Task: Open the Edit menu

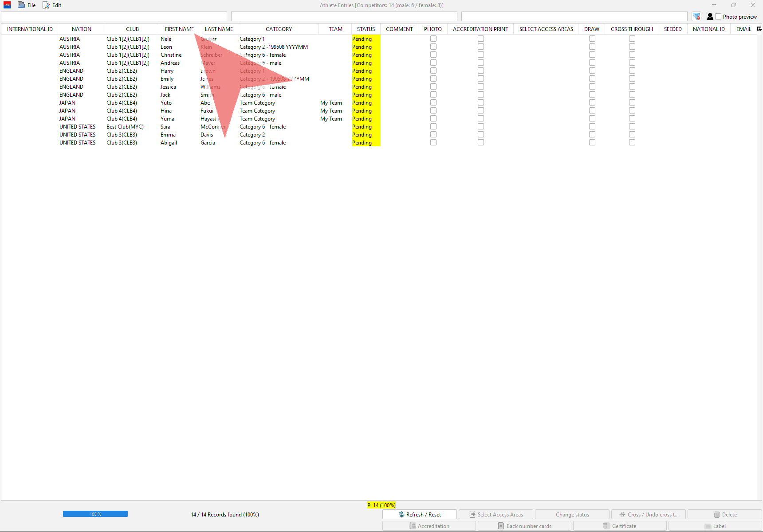Action: click(x=52, y=5)
